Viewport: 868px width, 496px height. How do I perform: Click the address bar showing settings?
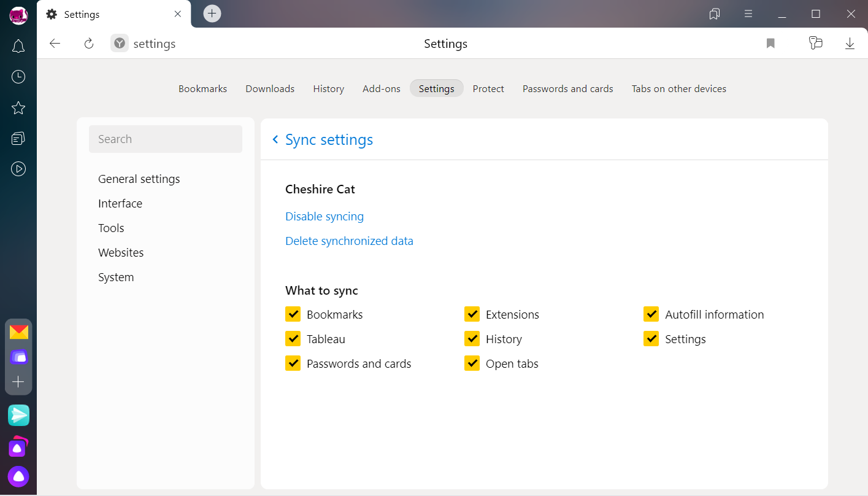click(154, 44)
